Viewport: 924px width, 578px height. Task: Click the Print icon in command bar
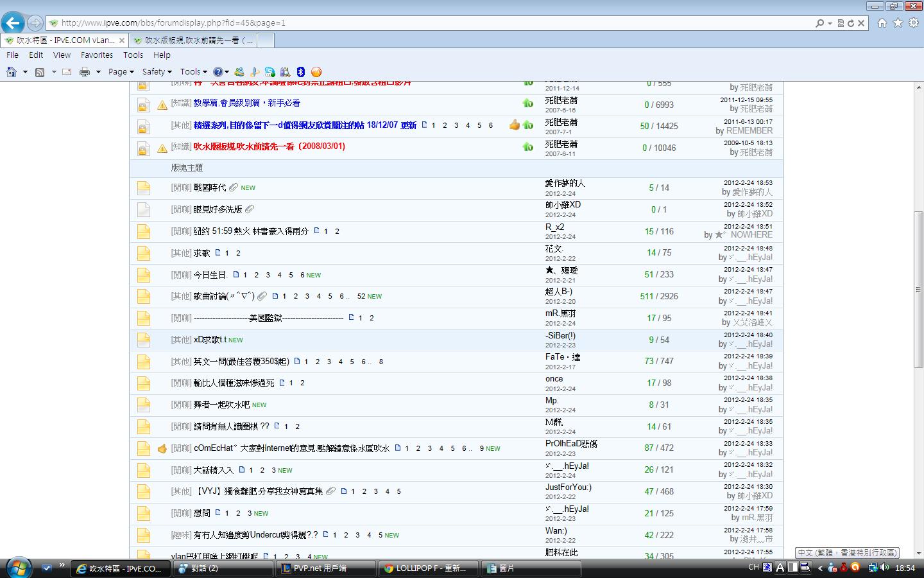pyautogui.click(x=84, y=72)
